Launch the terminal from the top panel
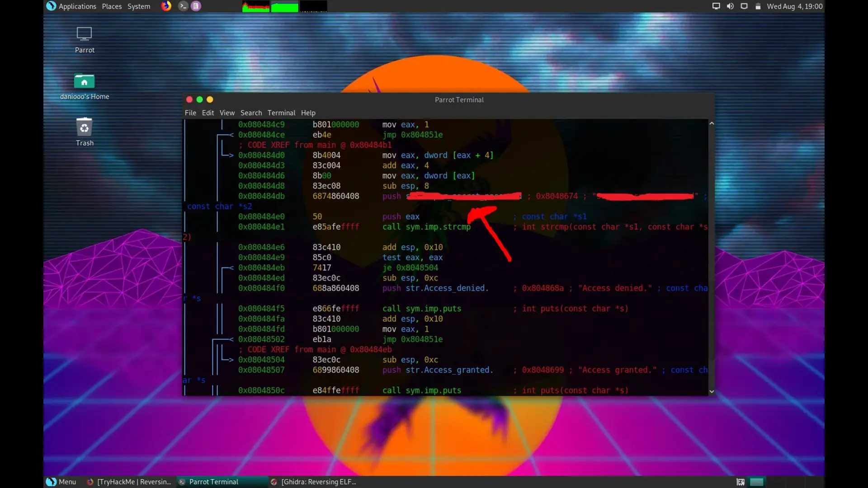Viewport: 868px width, 488px height. point(183,6)
